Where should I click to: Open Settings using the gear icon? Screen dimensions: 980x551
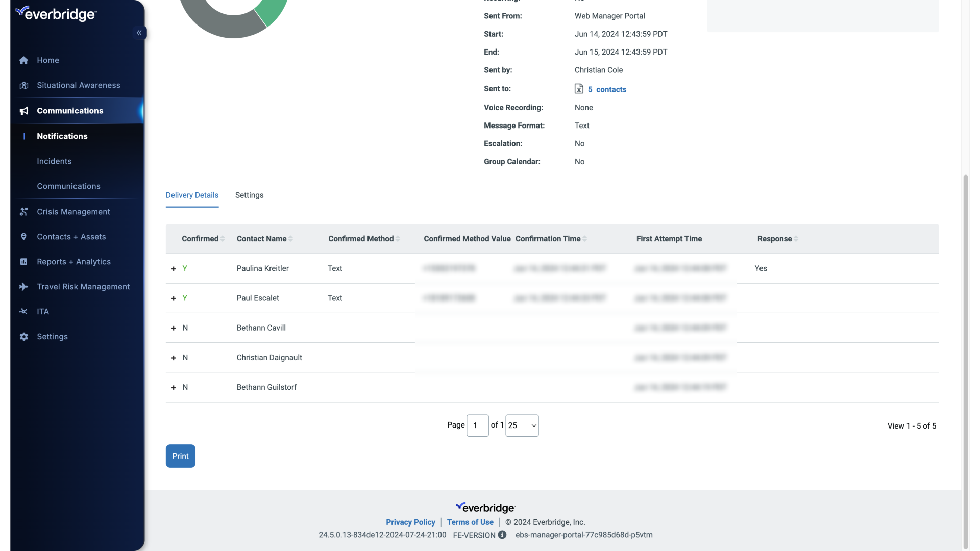click(23, 337)
